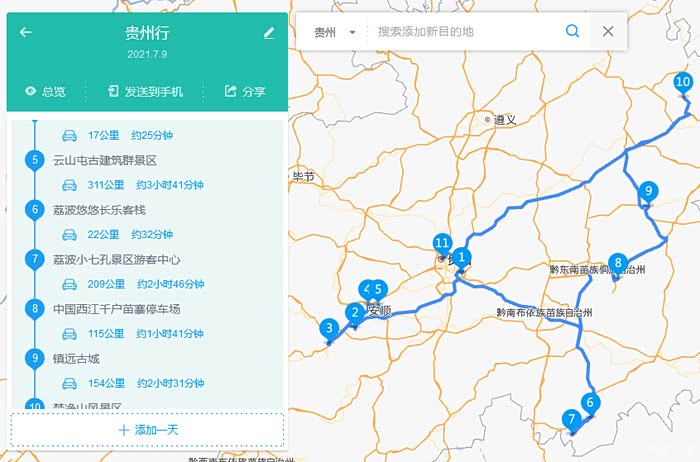The image size is (700, 462).
Task: Click the 贵州行 trip title
Action: click(147, 33)
